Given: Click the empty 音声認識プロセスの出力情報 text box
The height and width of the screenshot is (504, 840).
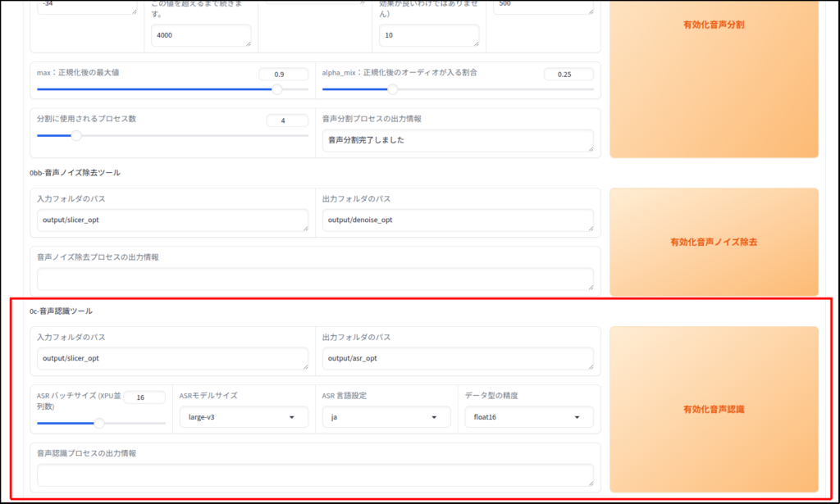Looking at the screenshot, I should click(315, 475).
